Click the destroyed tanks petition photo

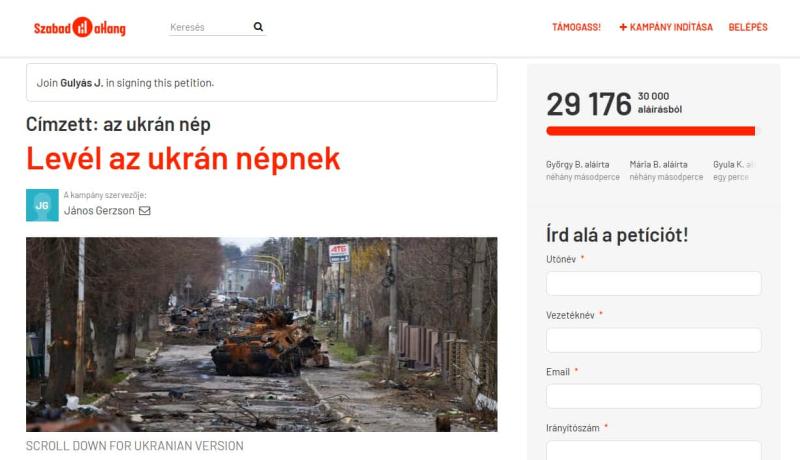(x=262, y=335)
